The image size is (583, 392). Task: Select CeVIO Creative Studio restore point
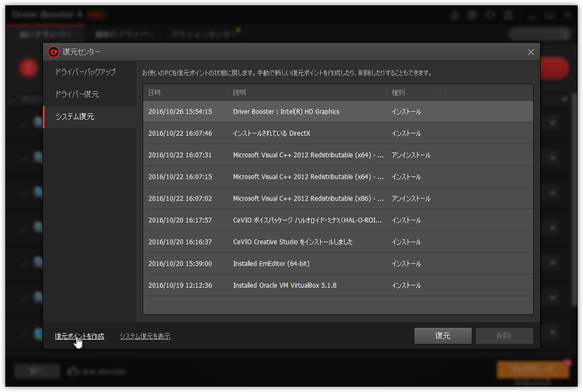(338, 242)
